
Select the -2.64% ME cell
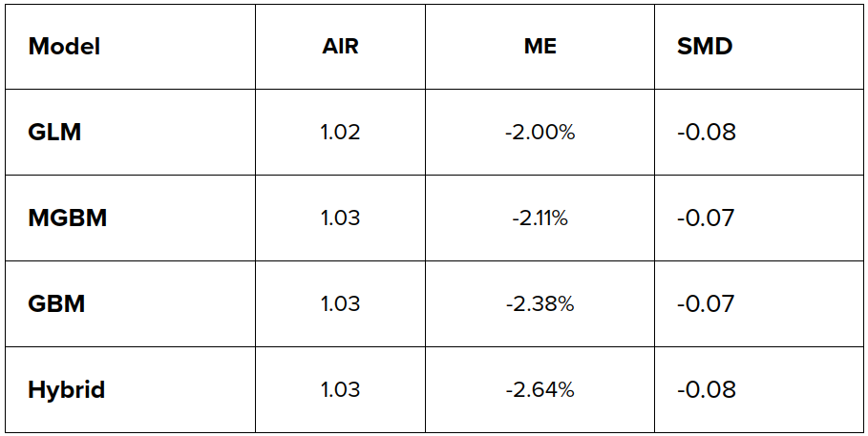tap(540, 390)
